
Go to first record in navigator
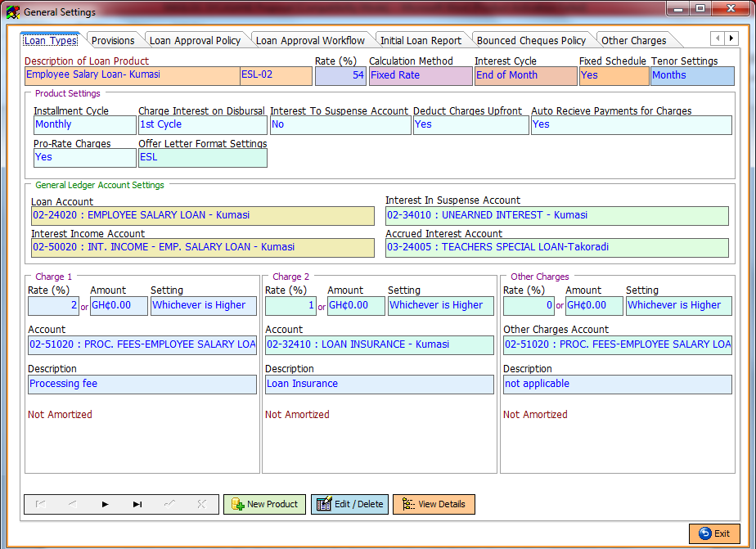pos(41,504)
